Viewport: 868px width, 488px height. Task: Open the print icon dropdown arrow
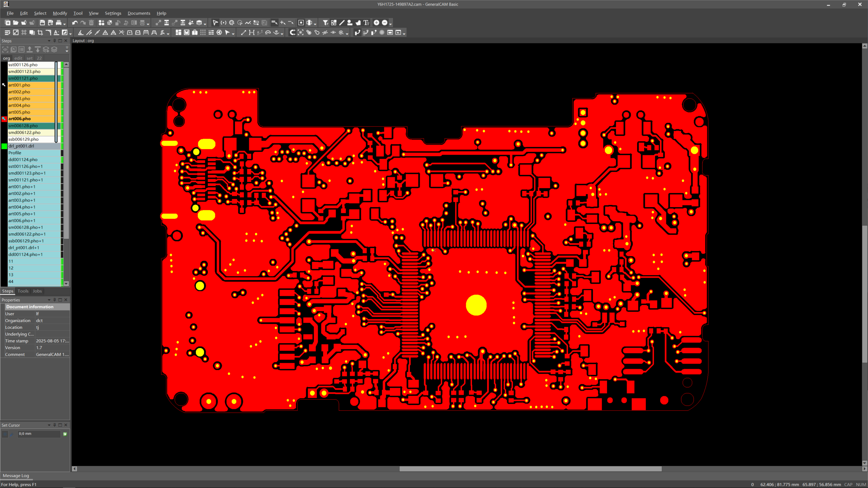tap(64, 24)
